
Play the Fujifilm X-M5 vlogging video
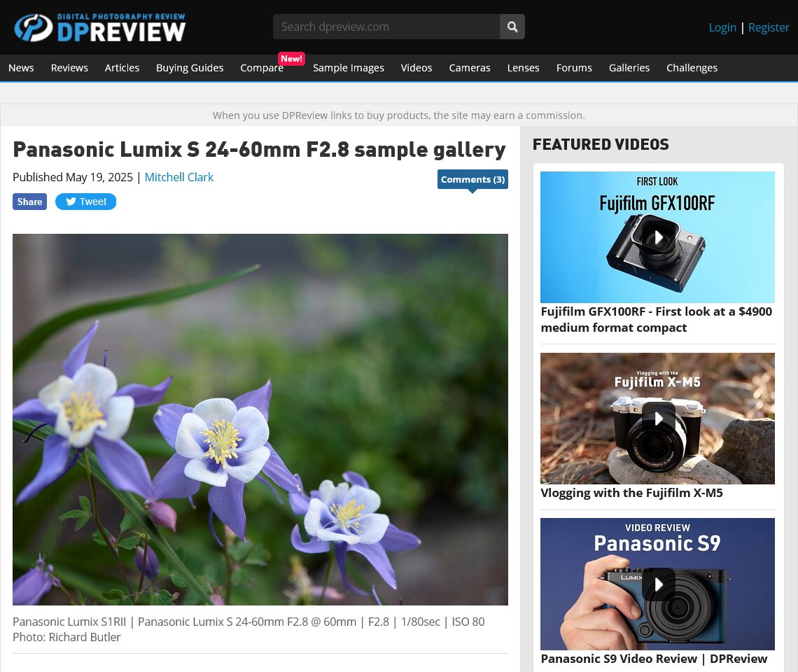[x=658, y=419]
